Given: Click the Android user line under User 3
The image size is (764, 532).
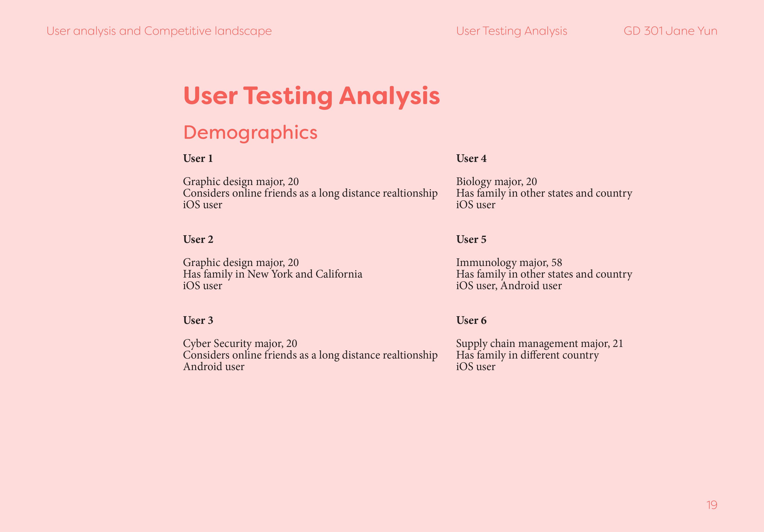Looking at the screenshot, I should tap(214, 367).
